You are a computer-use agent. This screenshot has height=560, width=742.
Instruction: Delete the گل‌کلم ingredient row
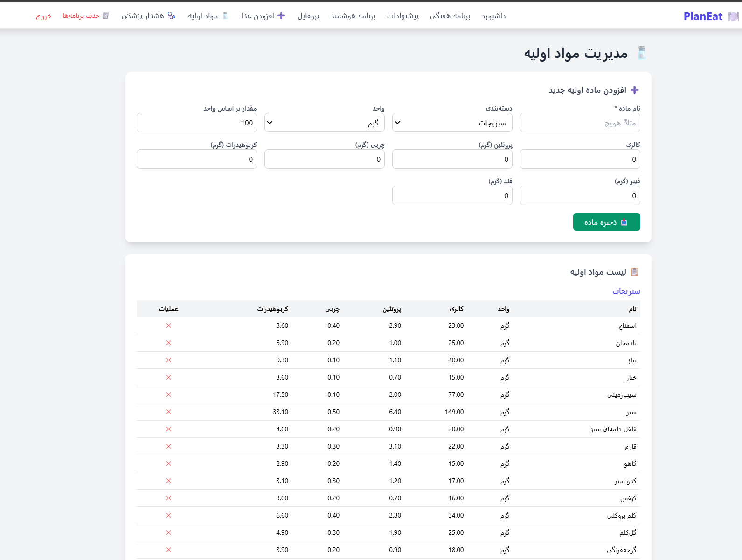tap(169, 532)
